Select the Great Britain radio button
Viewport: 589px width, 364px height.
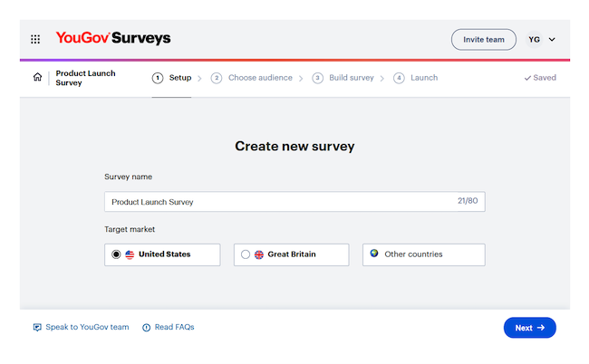point(246,254)
